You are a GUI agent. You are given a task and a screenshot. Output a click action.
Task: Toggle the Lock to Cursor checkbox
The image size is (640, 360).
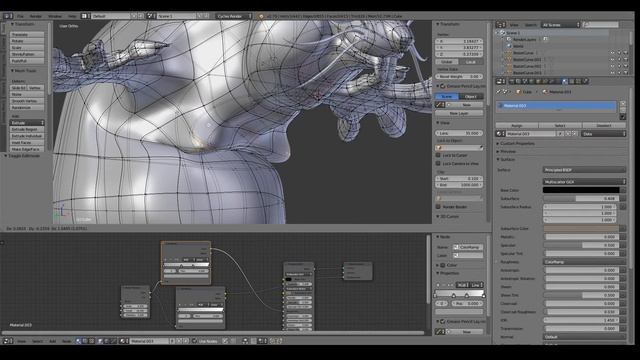(x=438, y=156)
